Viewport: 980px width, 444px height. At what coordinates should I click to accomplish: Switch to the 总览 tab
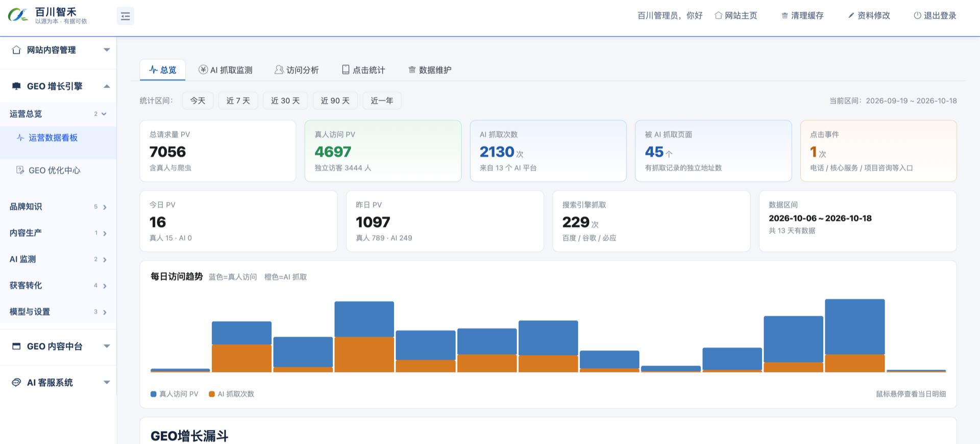[x=163, y=70]
